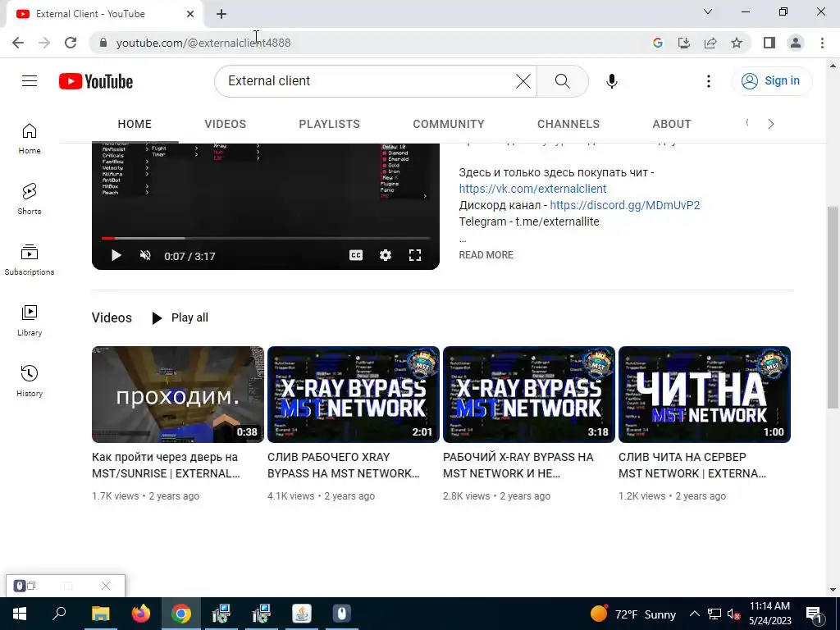Start voice search with microphone icon
The width and height of the screenshot is (840, 630).
tap(612, 81)
